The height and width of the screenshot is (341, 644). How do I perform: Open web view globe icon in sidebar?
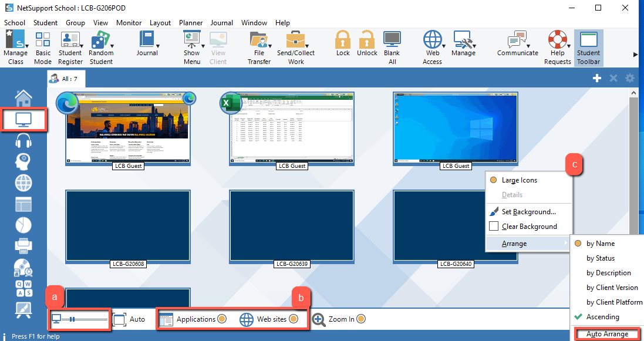(23, 183)
